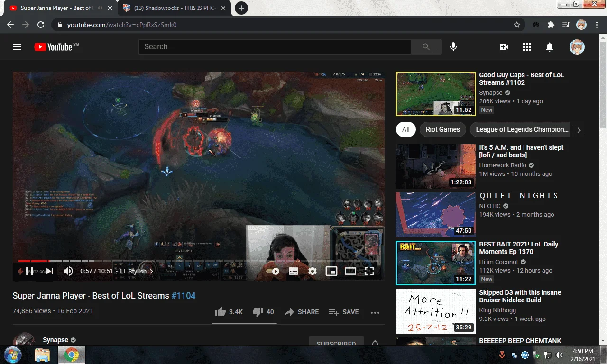607x364 pixels.
Task: Open the YouTube guide hamburger menu
Action: [x=17, y=47]
